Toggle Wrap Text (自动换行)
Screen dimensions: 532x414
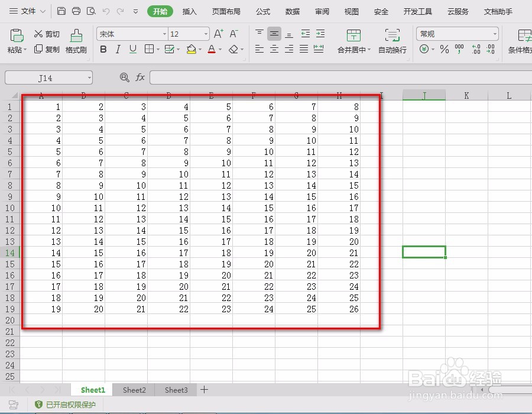coord(392,41)
